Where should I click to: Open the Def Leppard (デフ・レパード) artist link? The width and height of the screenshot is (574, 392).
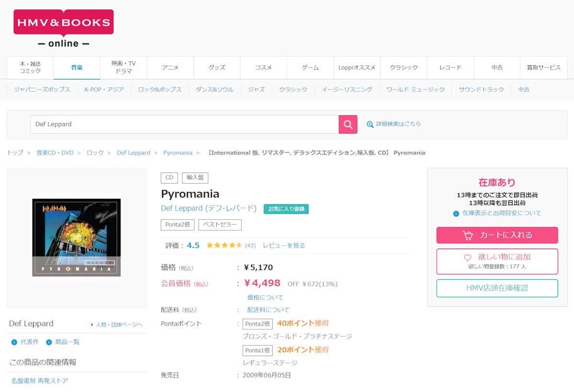tap(209, 208)
